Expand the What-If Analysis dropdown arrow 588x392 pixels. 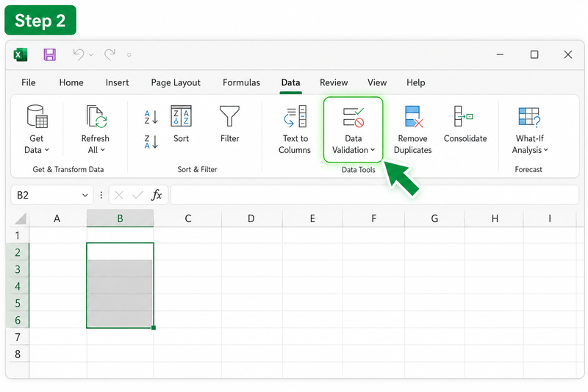point(545,150)
